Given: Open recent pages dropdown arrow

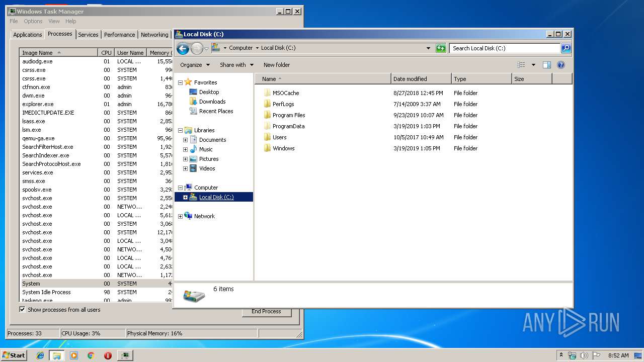Looking at the screenshot, I should 206,48.
